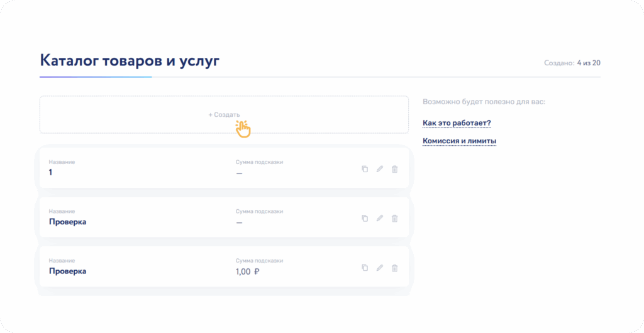The height and width of the screenshot is (333, 644).
Task: Edit item "1" using the pencil icon
Action: (x=380, y=169)
